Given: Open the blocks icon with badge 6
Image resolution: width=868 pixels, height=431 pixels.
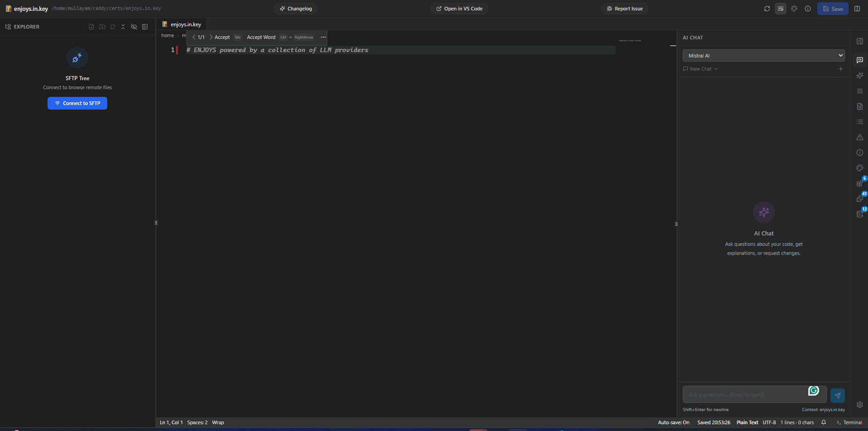Looking at the screenshot, I should coord(860,183).
